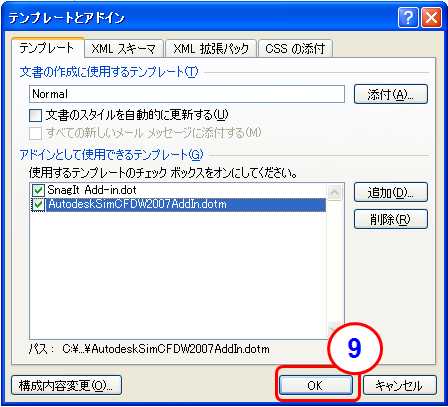The height and width of the screenshot is (407, 448).
Task: Uncheck the SnagIt Add-in.dot checkbox
Action: 38,190
